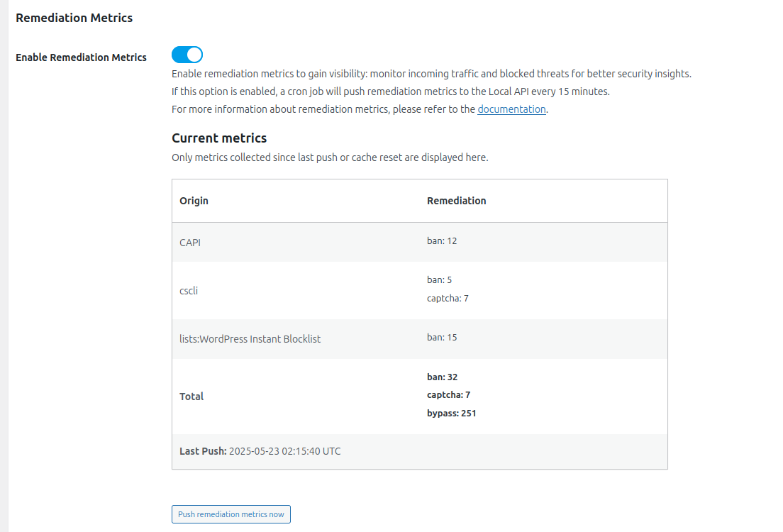This screenshot has width=783, height=532.
Task: Select the cscli origin cell
Action: pos(189,290)
